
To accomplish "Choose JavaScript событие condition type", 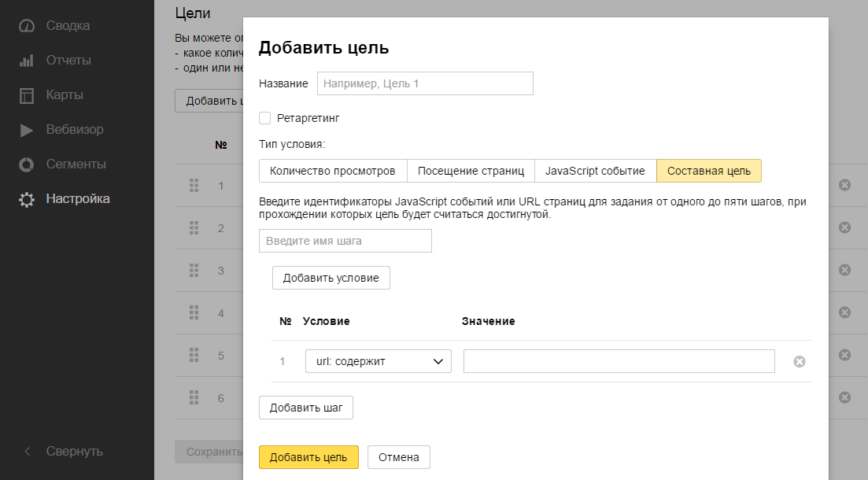I will tap(595, 171).
